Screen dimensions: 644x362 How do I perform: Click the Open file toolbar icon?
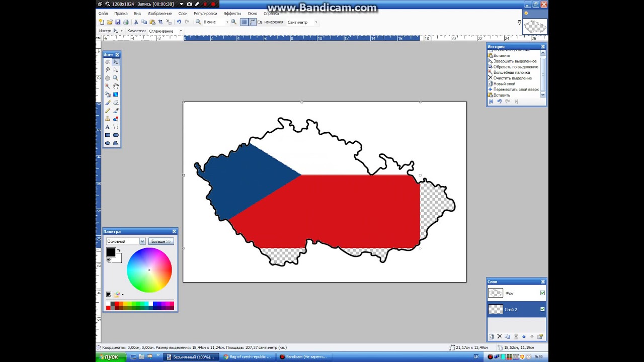tap(110, 22)
